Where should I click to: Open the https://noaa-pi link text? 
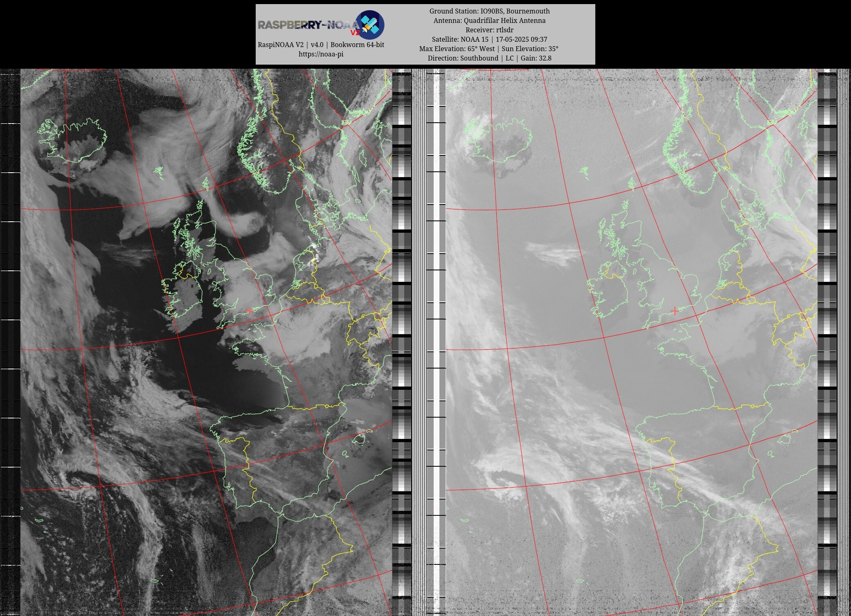(321, 54)
